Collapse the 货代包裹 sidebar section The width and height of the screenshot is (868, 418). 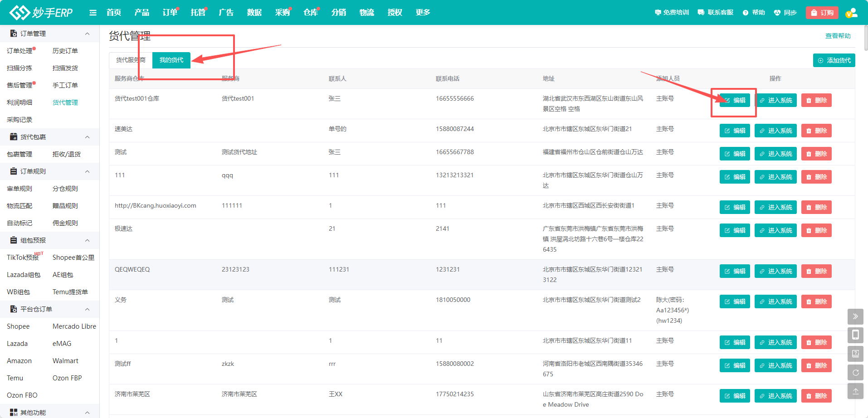pos(87,137)
